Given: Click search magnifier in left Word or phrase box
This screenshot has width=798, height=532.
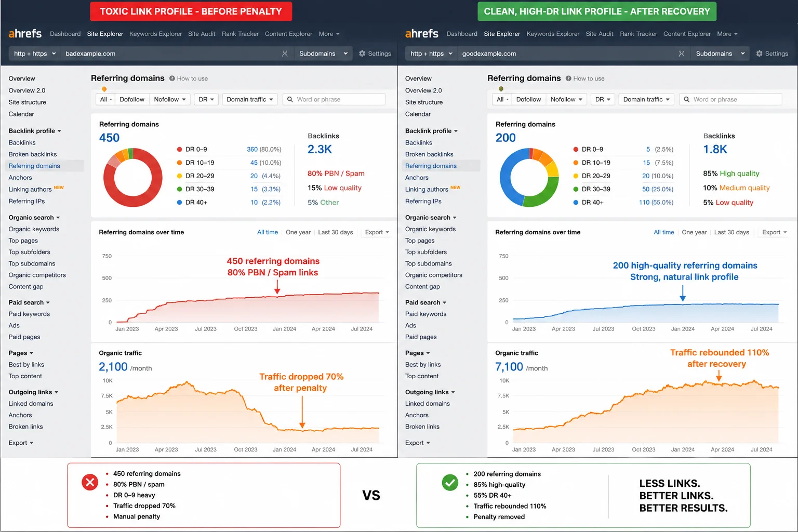Looking at the screenshot, I should pyautogui.click(x=290, y=99).
